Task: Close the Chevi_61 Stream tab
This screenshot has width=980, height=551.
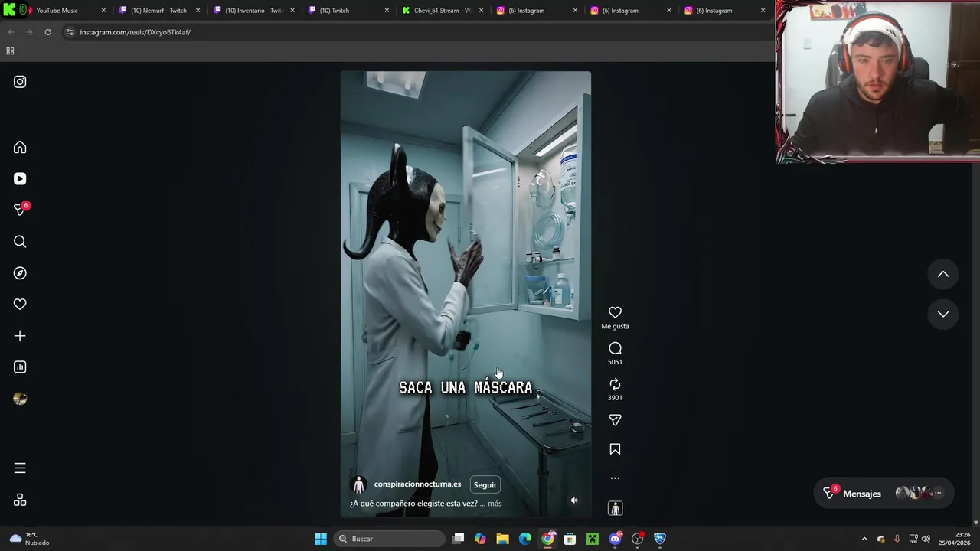Action: coord(481,11)
